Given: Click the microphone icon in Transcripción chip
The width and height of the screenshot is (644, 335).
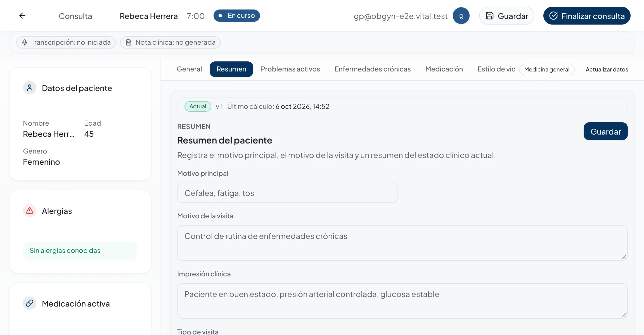Looking at the screenshot, I should pos(25,42).
